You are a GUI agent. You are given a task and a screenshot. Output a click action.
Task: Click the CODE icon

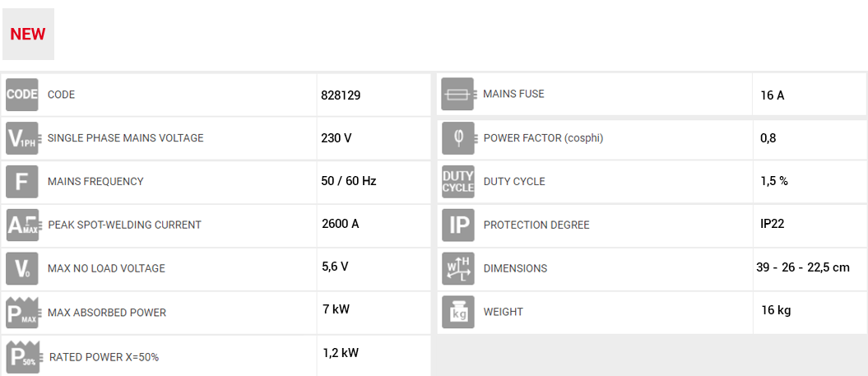pyautogui.click(x=22, y=95)
